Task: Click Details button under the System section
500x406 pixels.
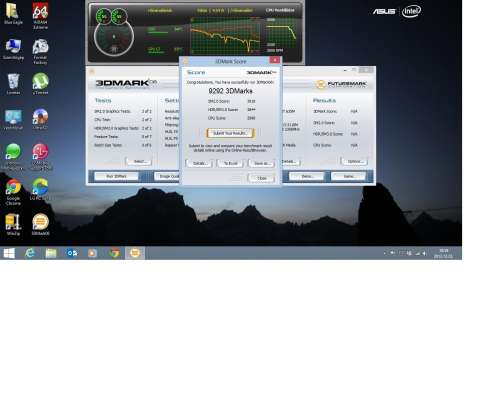Action: click(x=290, y=161)
